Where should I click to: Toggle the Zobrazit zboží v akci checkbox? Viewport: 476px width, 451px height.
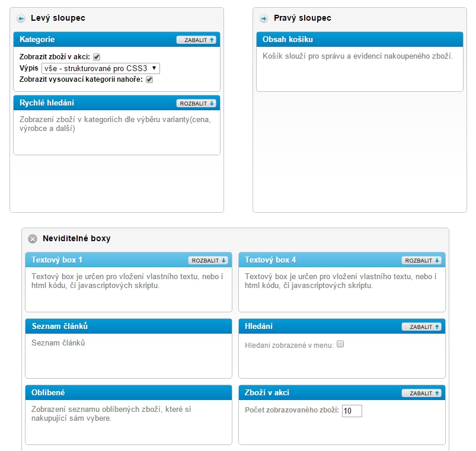click(97, 57)
